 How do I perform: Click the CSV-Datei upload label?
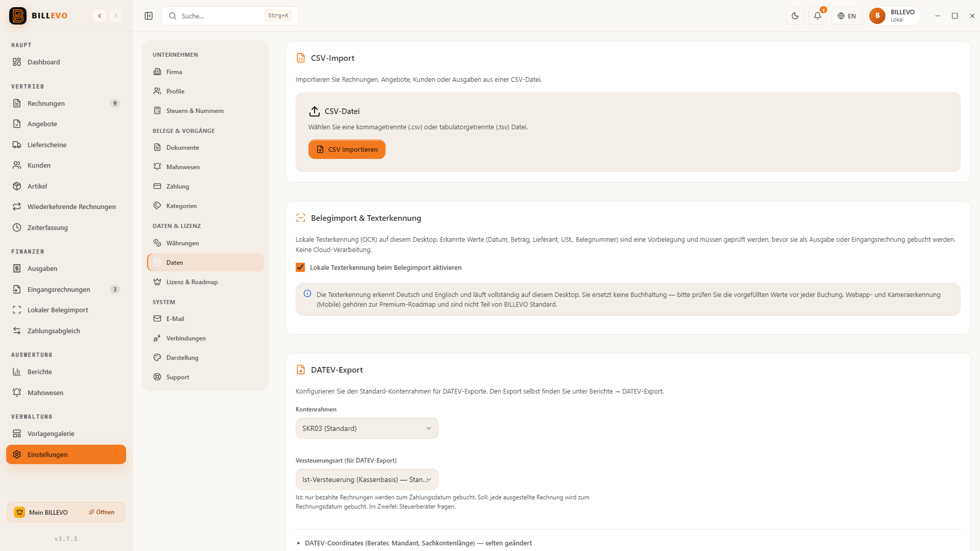coord(342,111)
